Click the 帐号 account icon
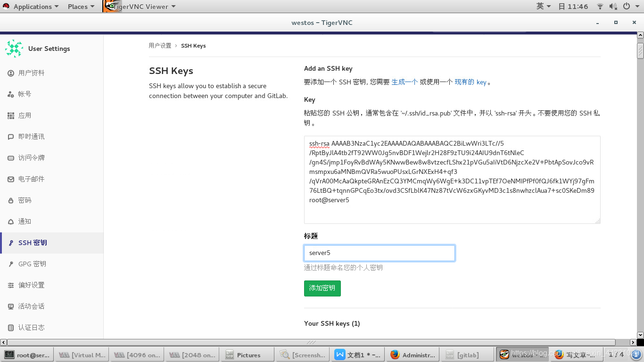 (x=11, y=94)
